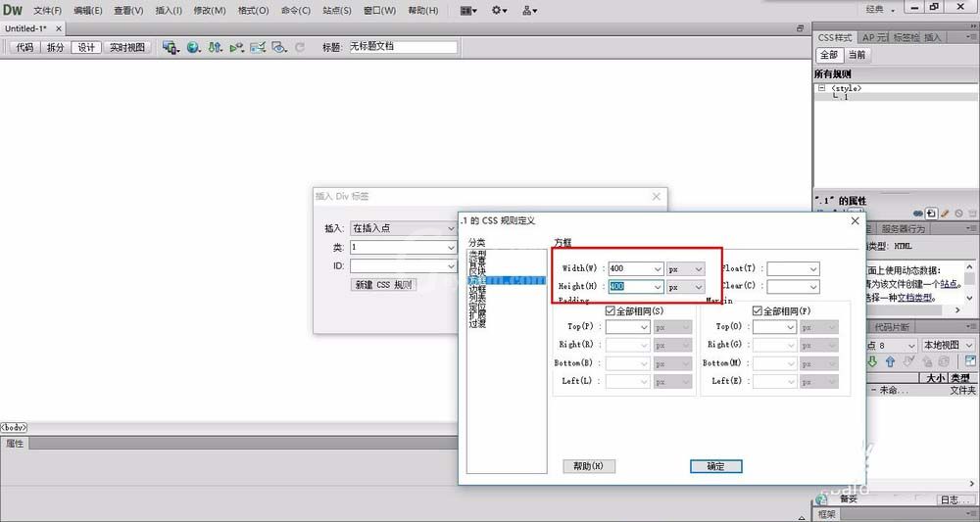Open the Site menu
This screenshot has width=980, height=522.
point(337,11)
